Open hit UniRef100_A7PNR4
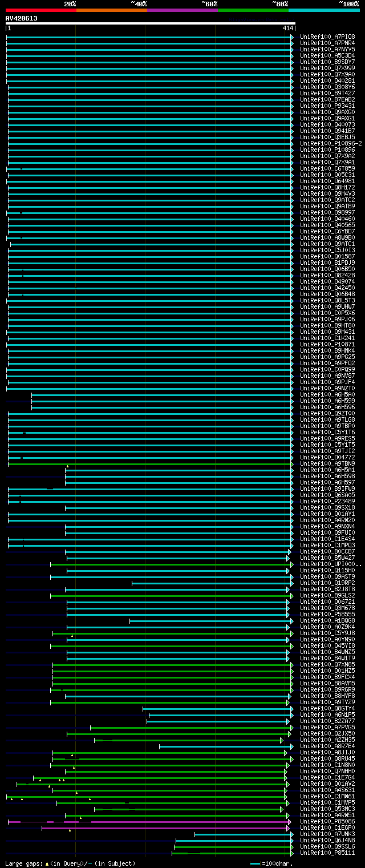The height and width of the screenshot is (868, 365). point(327,43)
